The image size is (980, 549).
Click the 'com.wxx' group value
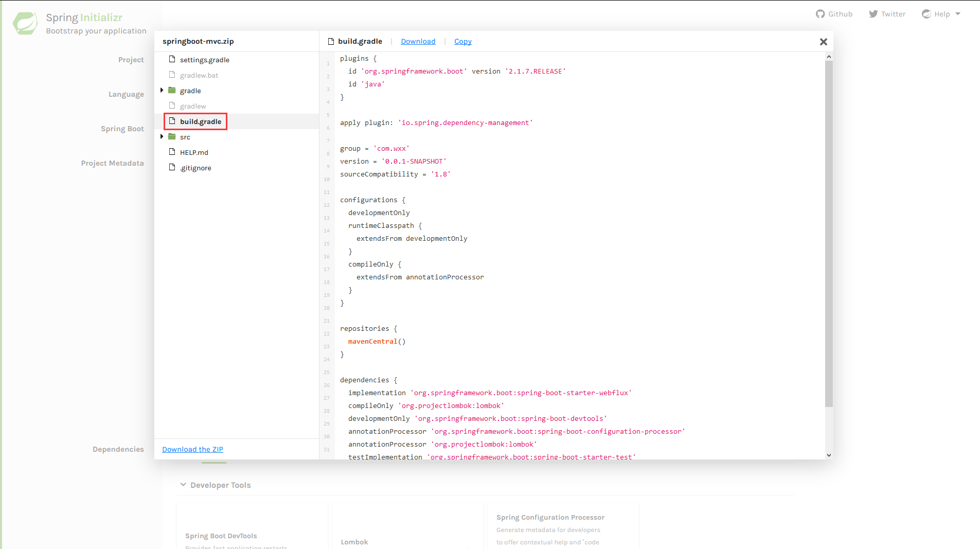[391, 148]
